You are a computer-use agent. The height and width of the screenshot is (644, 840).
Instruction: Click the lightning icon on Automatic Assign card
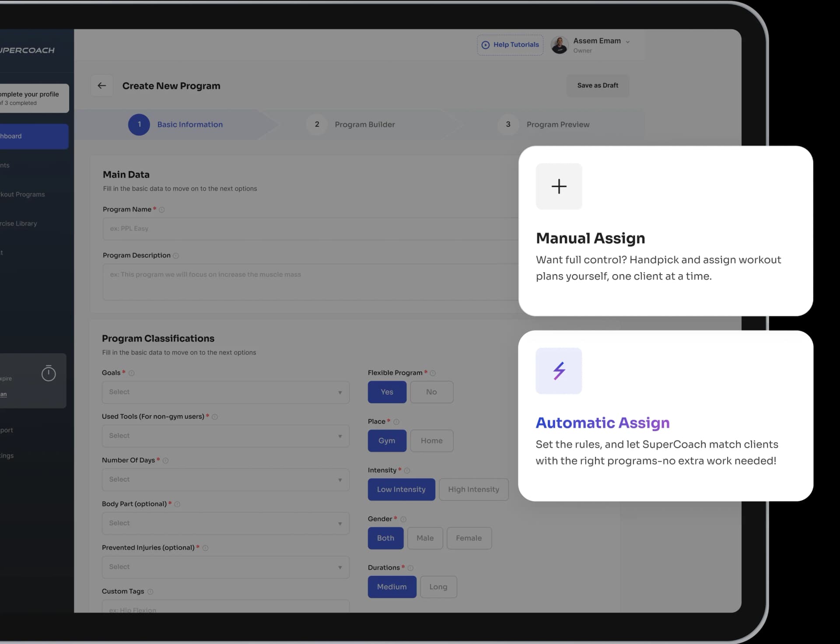(x=559, y=371)
